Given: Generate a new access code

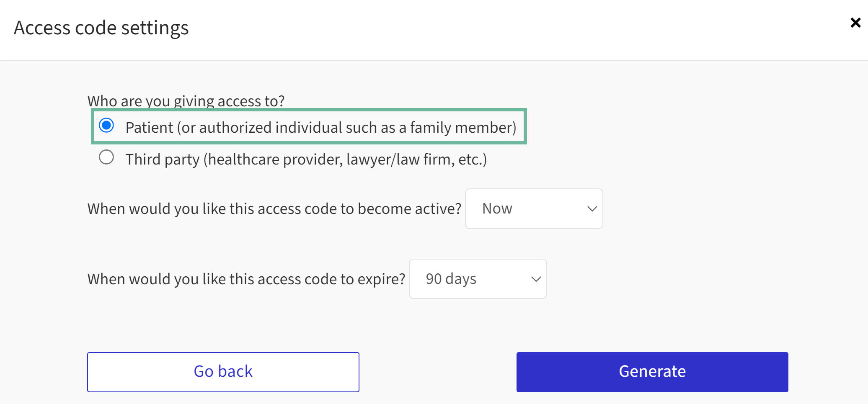Looking at the screenshot, I should tap(652, 372).
